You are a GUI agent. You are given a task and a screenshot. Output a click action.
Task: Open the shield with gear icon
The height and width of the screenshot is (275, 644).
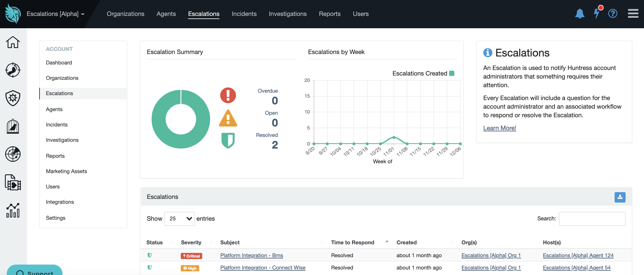pos(13,98)
